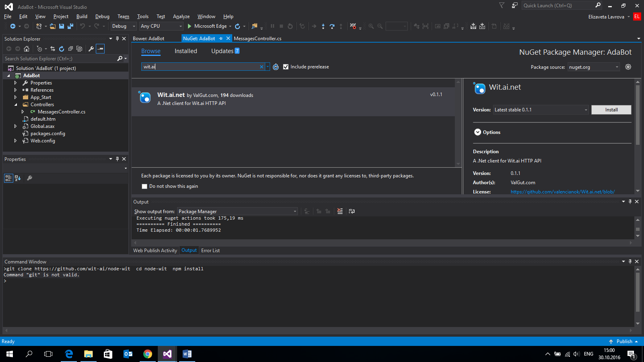
Task: Open Property Pages wrench in Properties panel
Action: pos(29,178)
